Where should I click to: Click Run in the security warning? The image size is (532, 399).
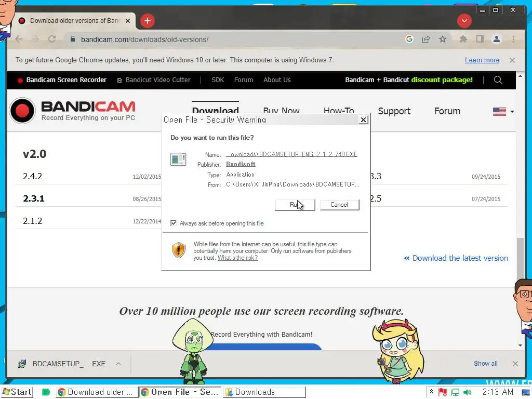(x=295, y=205)
